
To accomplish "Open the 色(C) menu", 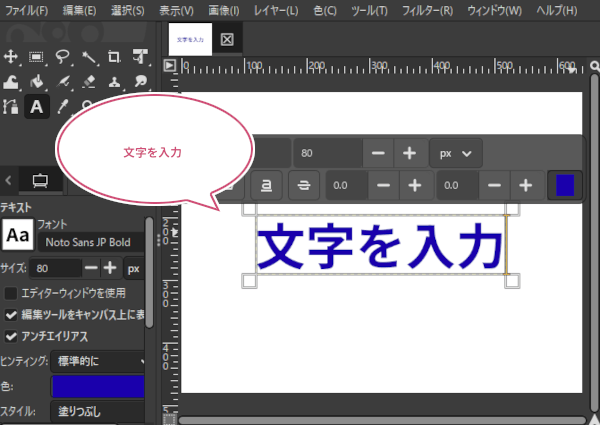I will point(325,10).
